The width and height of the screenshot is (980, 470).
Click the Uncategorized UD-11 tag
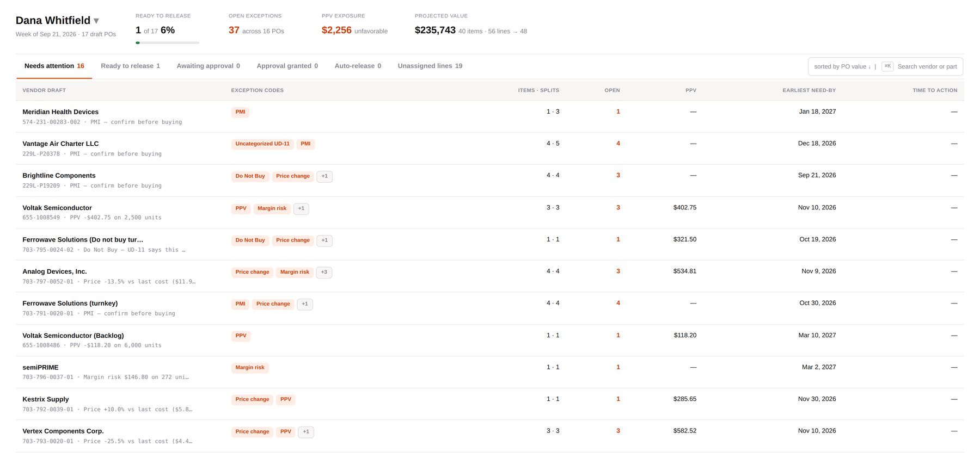pos(262,144)
